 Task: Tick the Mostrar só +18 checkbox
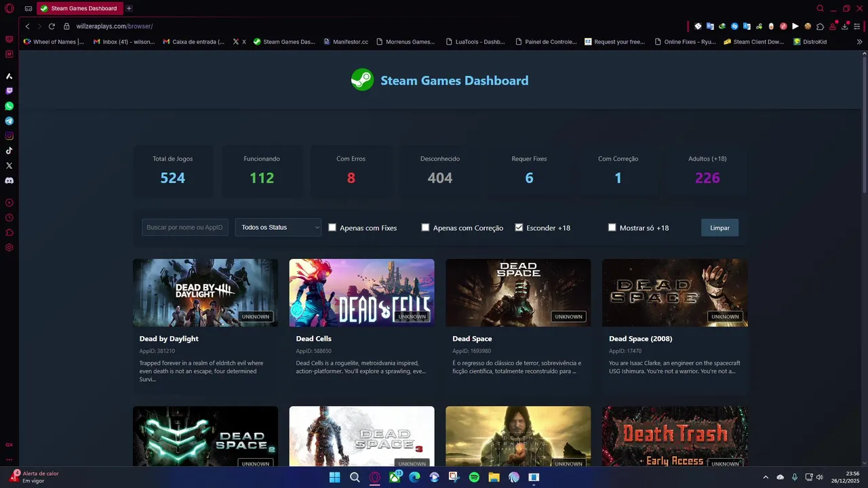612,228
